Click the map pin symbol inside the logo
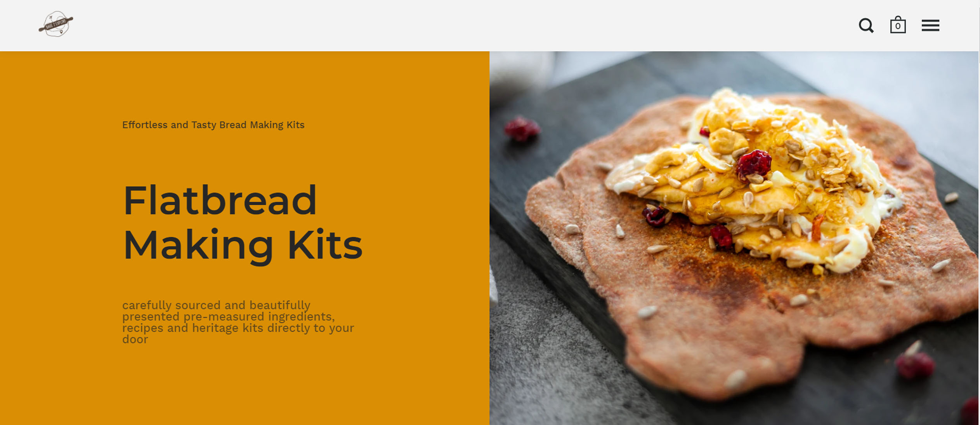This screenshot has height=425, width=980. pos(61,31)
